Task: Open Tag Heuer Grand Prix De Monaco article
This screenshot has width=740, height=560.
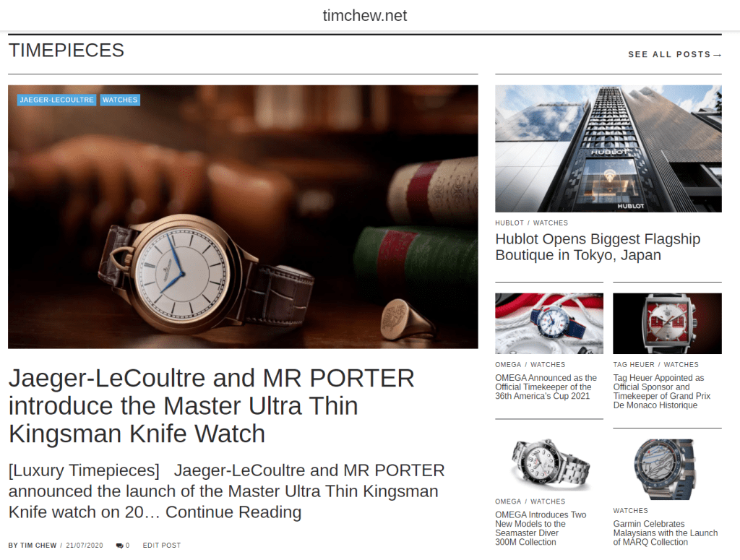Action: coord(662,392)
